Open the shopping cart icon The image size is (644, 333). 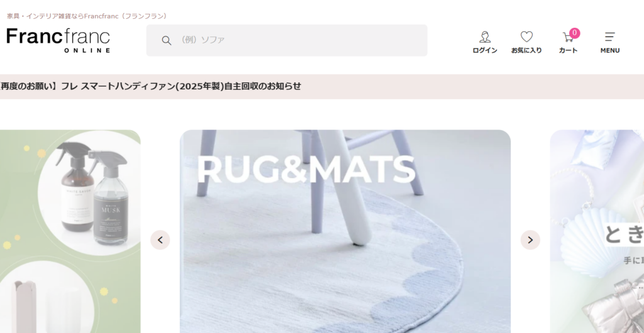tap(568, 37)
